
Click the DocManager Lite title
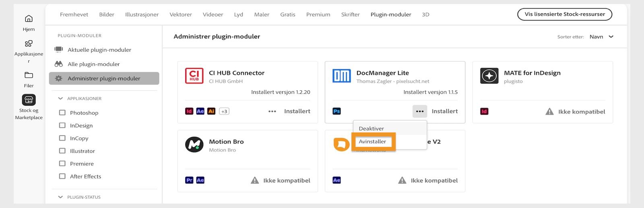coord(382,73)
